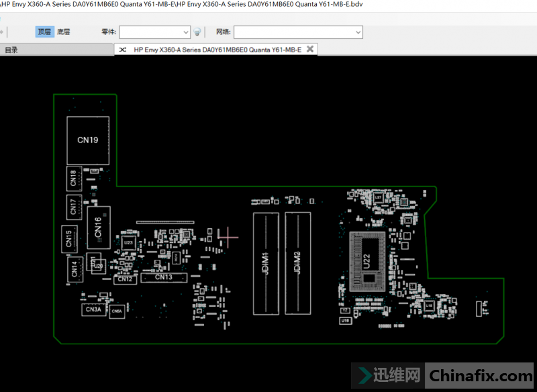Select the CN19 connector on the board
This screenshot has width=537, height=392.
point(88,140)
